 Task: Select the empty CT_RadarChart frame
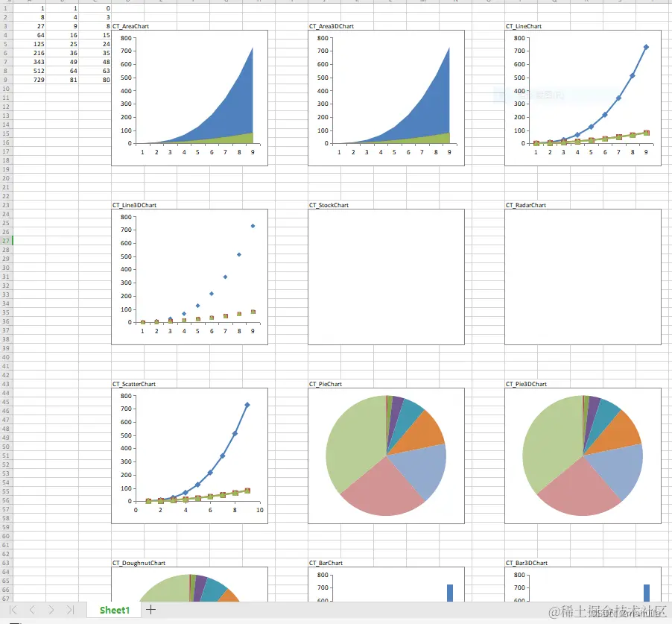click(583, 277)
